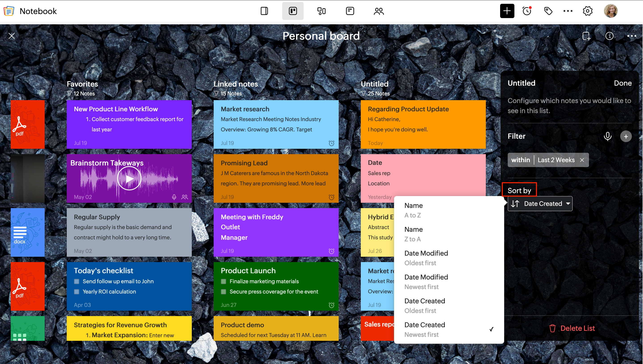Open the docx file thumbnail
This screenshot has width=643, height=364.
pyautogui.click(x=27, y=232)
